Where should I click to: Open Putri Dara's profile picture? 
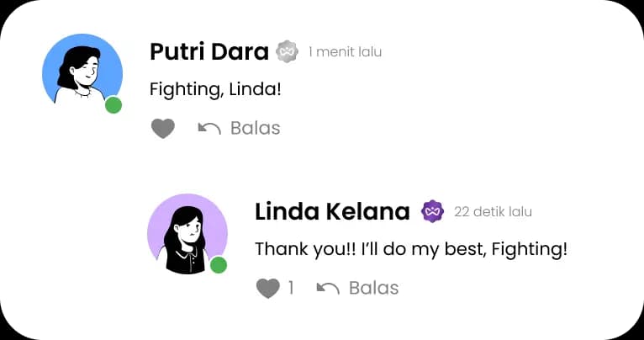[x=82, y=73]
